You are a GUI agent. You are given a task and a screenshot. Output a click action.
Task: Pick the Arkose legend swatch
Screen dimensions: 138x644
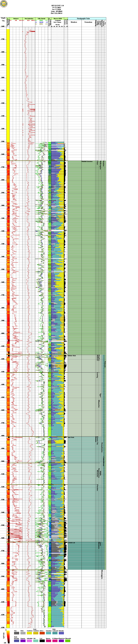[x=42, y=633]
